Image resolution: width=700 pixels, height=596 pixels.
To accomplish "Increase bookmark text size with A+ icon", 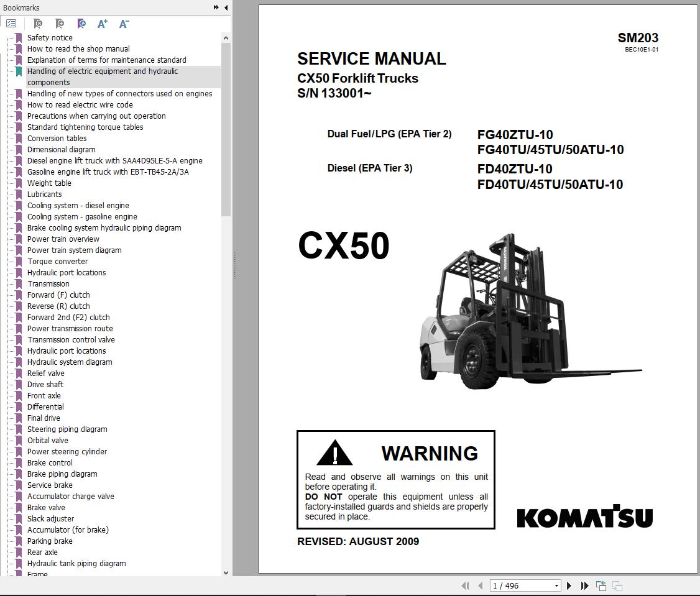I will pos(102,24).
